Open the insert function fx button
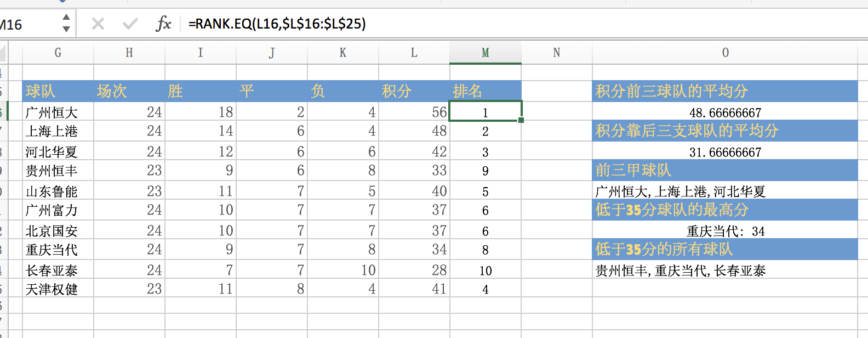This screenshot has height=338, width=868. pyautogui.click(x=163, y=24)
